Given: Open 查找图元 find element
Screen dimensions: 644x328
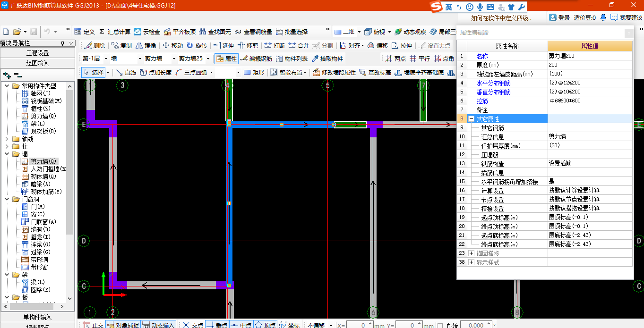Looking at the screenshot, I should point(215,32).
